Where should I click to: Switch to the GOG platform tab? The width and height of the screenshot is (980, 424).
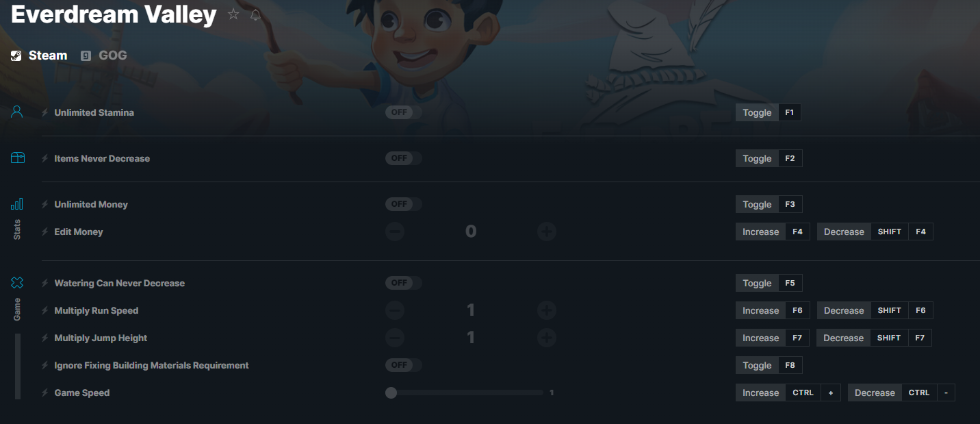pos(104,55)
